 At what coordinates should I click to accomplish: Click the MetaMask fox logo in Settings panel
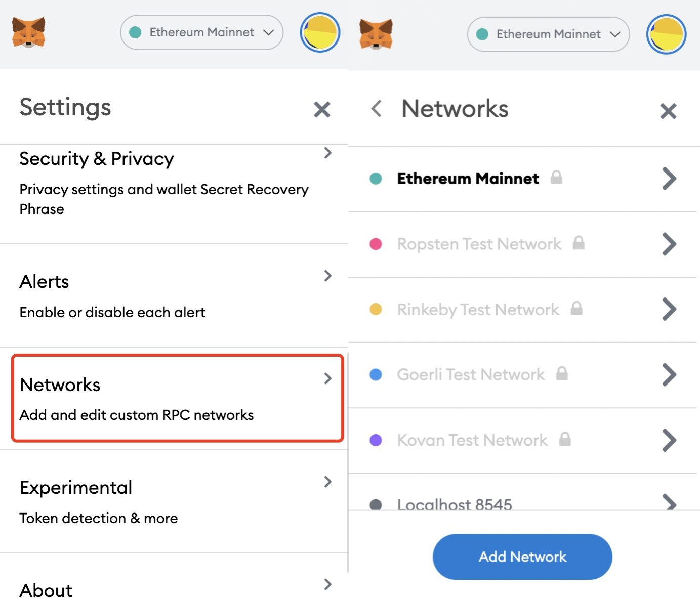[x=29, y=33]
